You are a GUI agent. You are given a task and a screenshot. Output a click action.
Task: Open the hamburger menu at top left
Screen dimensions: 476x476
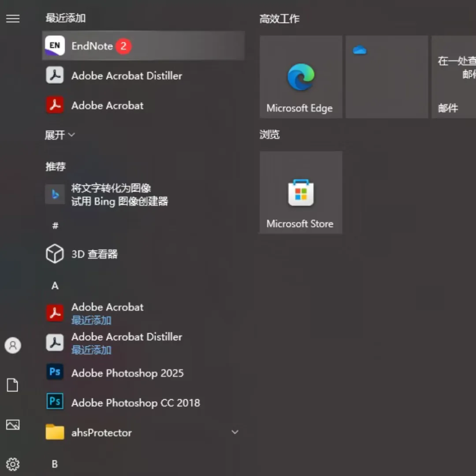pos(13,19)
